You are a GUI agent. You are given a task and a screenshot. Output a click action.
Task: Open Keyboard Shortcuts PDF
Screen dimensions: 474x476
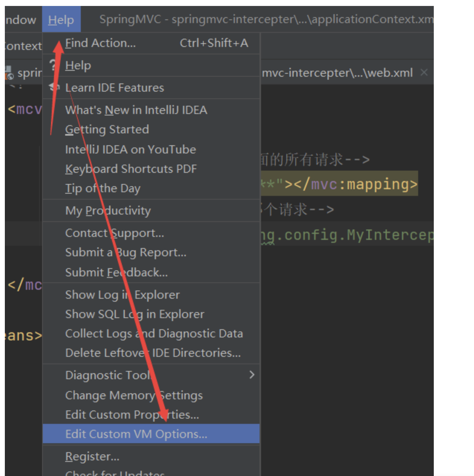pyautogui.click(x=151, y=169)
